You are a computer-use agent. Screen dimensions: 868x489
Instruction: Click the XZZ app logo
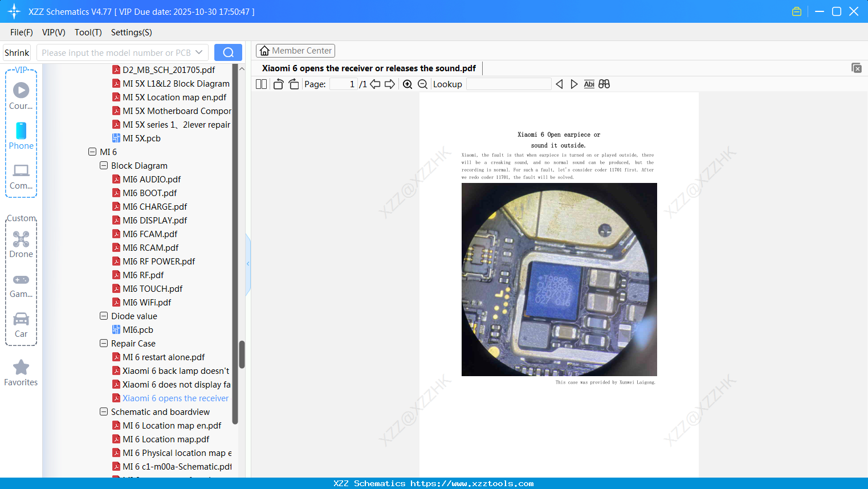coord(14,11)
